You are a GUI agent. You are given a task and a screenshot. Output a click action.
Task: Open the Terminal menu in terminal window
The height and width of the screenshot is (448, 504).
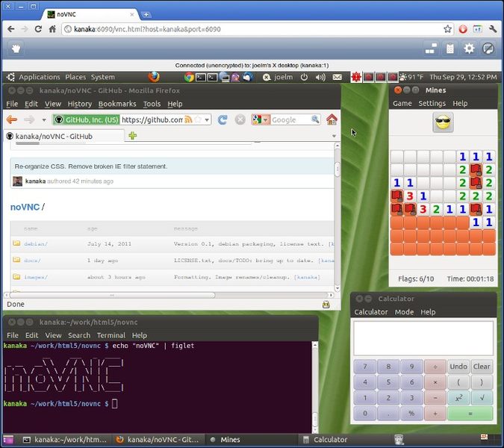point(111,335)
